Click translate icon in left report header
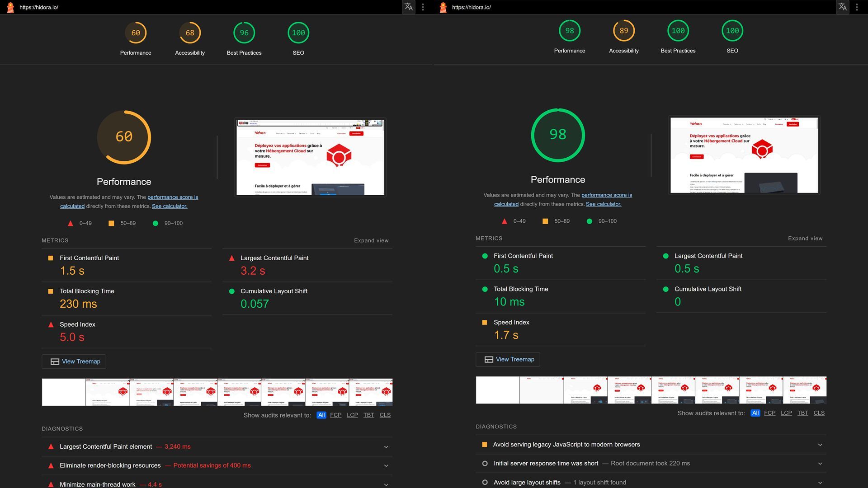Screen dimensions: 868x488 (408, 7)
